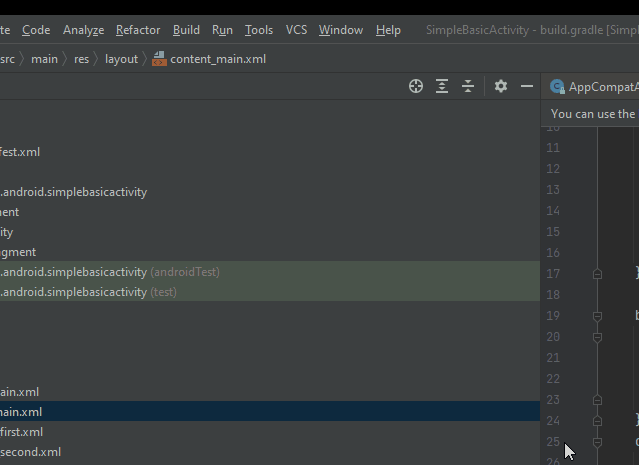
Task: Click content_main.xml in the breadcrumb
Action: pos(218,59)
